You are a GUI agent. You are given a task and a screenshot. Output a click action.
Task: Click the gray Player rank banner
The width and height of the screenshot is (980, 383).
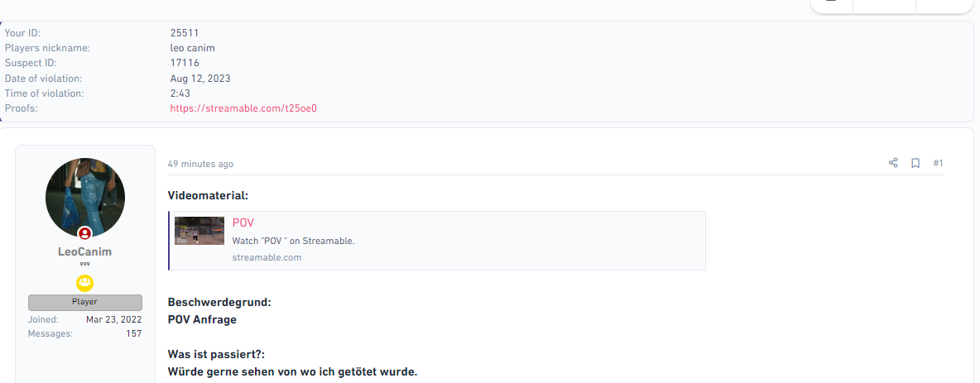pyautogui.click(x=85, y=303)
